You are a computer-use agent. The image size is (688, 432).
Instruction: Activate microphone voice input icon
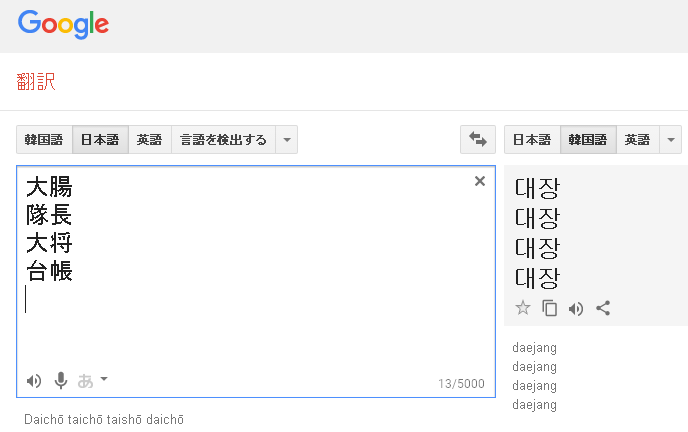pos(61,380)
